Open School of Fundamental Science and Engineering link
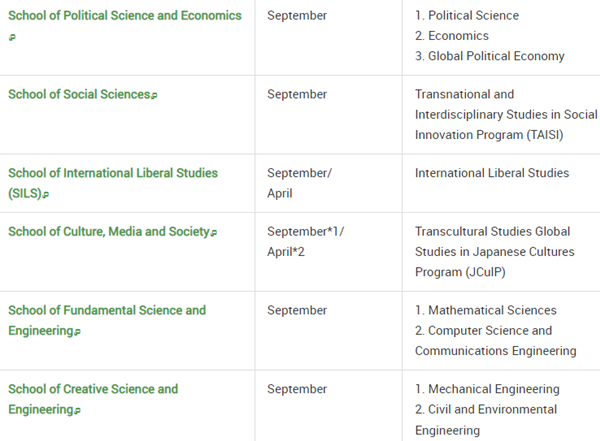The image size is (600, 441). (x=107, y=320)
